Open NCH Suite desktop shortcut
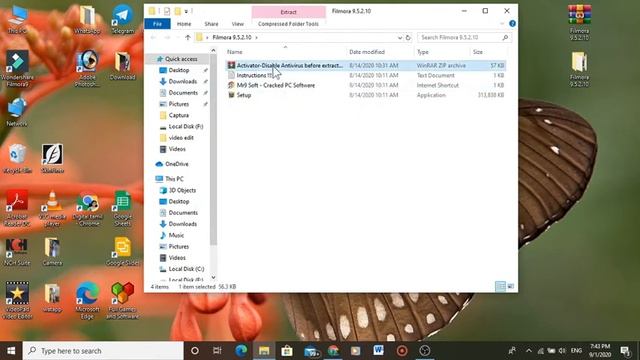The width and height of the screenshot is (640, 360). pyautogui.click(x=17, y=251)
